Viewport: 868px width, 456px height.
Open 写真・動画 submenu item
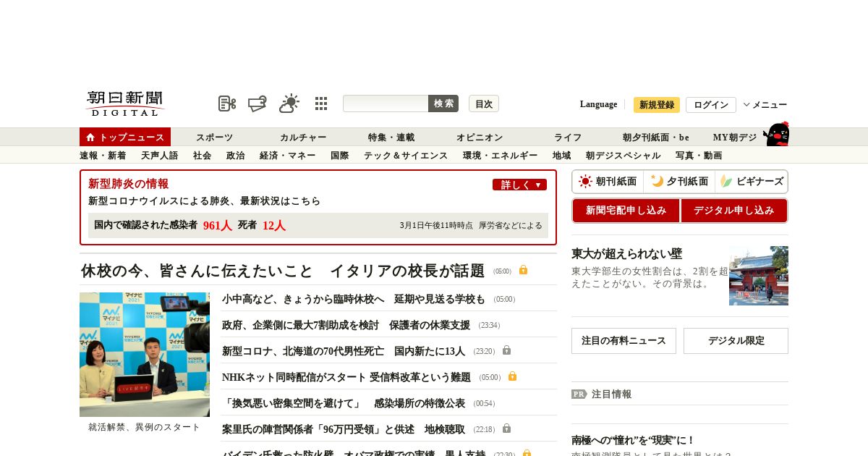[698, 156]
